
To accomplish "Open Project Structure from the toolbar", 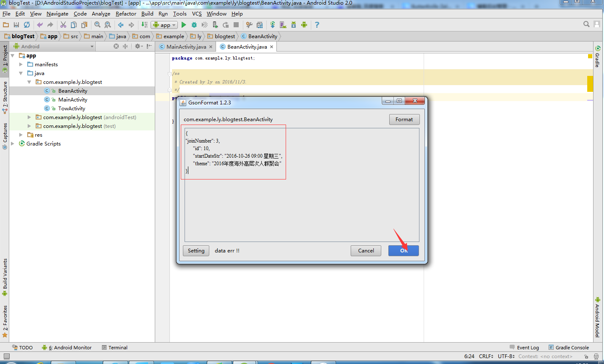I will [x=260, y=25].
